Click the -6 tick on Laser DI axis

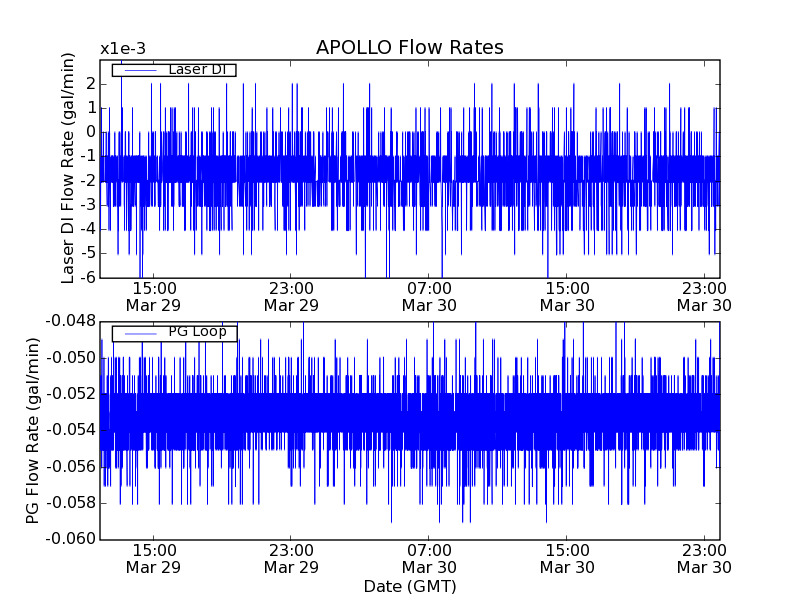(88, 277)
